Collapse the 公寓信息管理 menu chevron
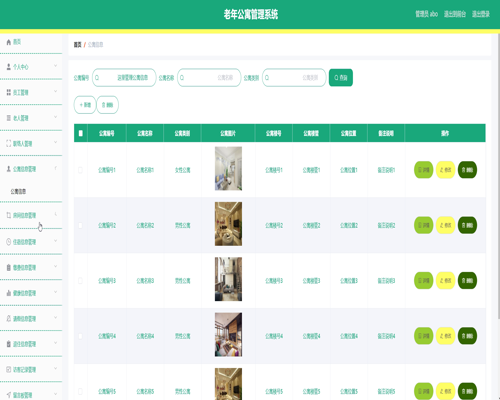 tap(56, 168)
